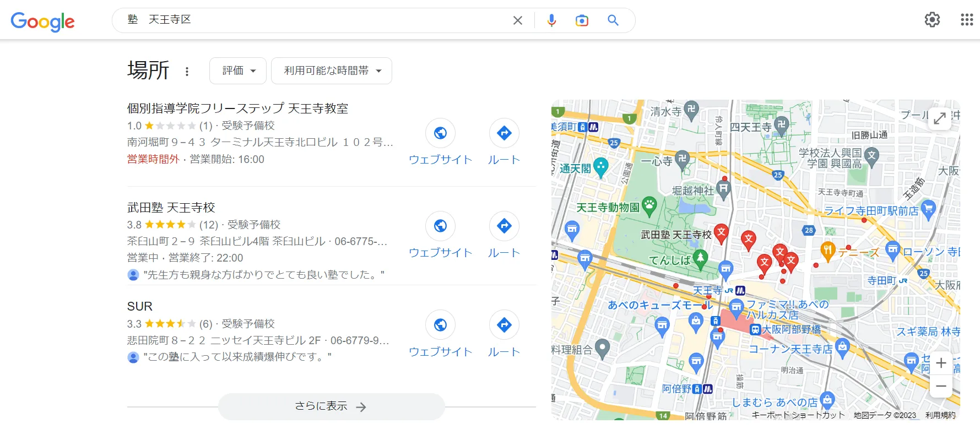Open Google Lens image search
The width and height of the screenshot is (980, 440).
tap(582, 21)
